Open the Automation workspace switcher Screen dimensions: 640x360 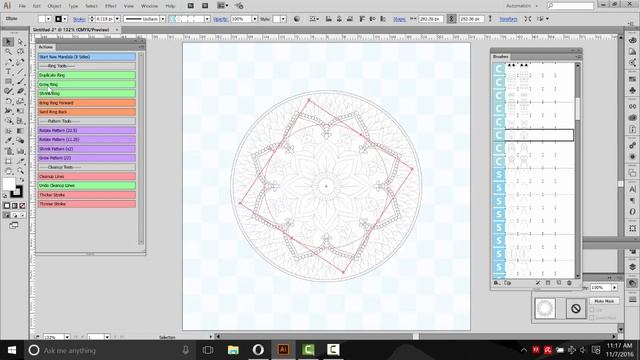[522, 6]
